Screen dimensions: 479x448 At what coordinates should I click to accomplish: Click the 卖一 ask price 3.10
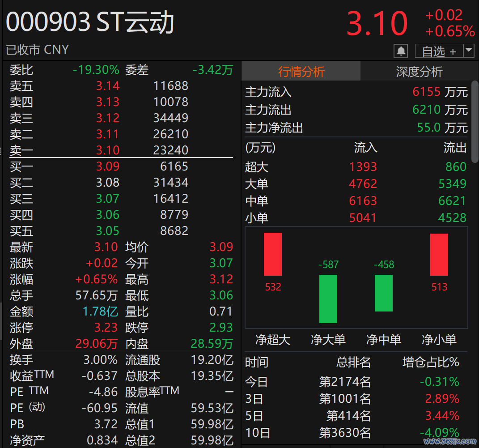[x=108, y=150]
